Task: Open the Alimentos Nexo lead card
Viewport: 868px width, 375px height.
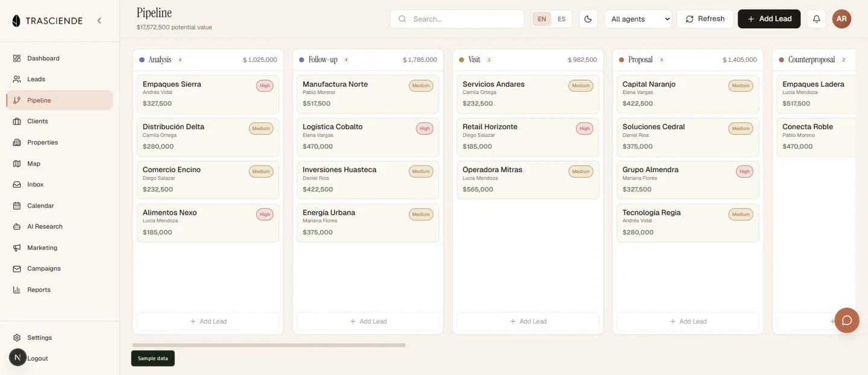Action: (x=208, y=222)
